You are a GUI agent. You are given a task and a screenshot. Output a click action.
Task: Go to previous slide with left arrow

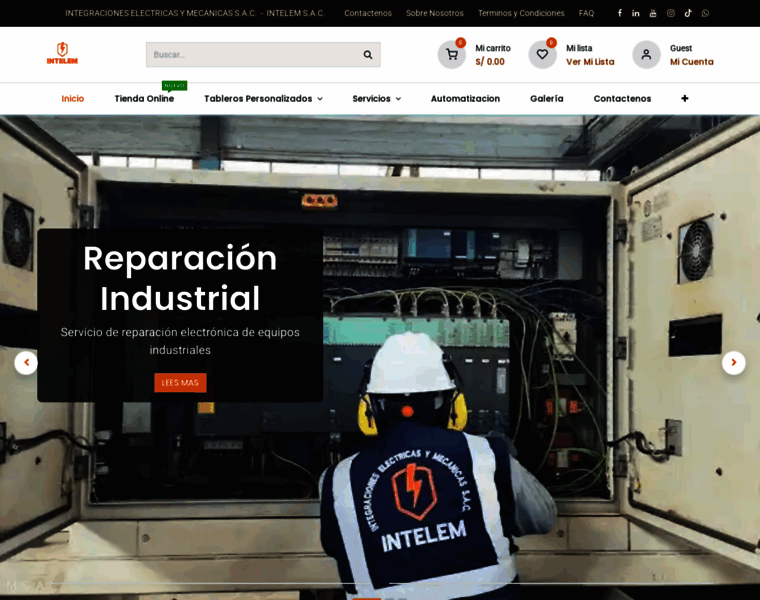coord(26,363)
